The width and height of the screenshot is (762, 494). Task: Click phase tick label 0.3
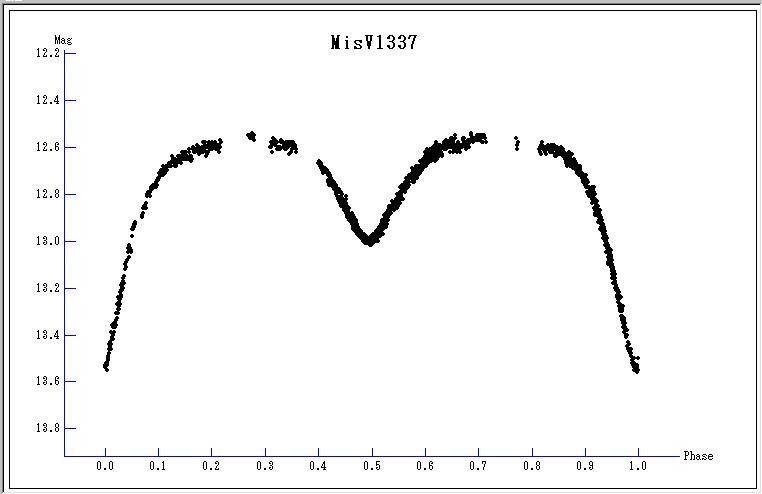265,466
